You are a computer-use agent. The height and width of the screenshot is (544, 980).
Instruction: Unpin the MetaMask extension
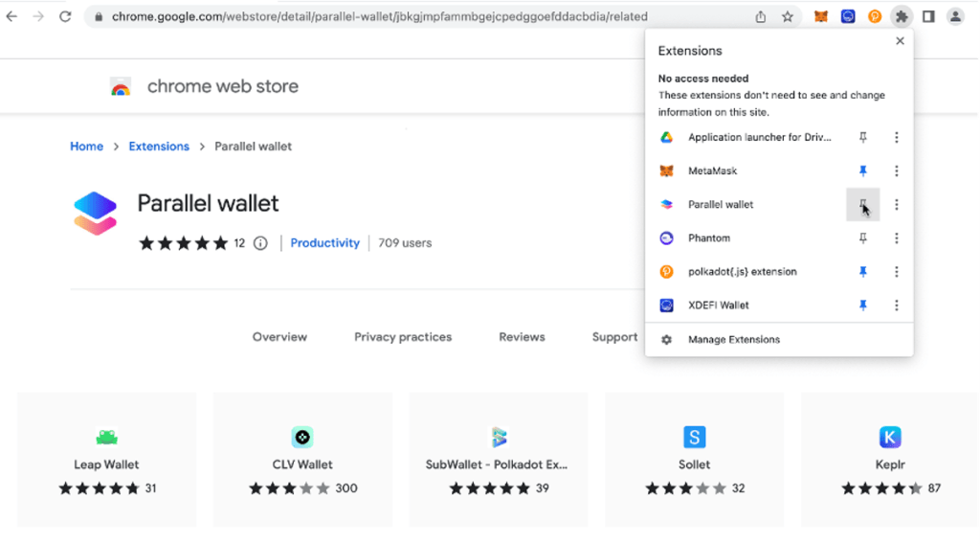tap(862, 170)
